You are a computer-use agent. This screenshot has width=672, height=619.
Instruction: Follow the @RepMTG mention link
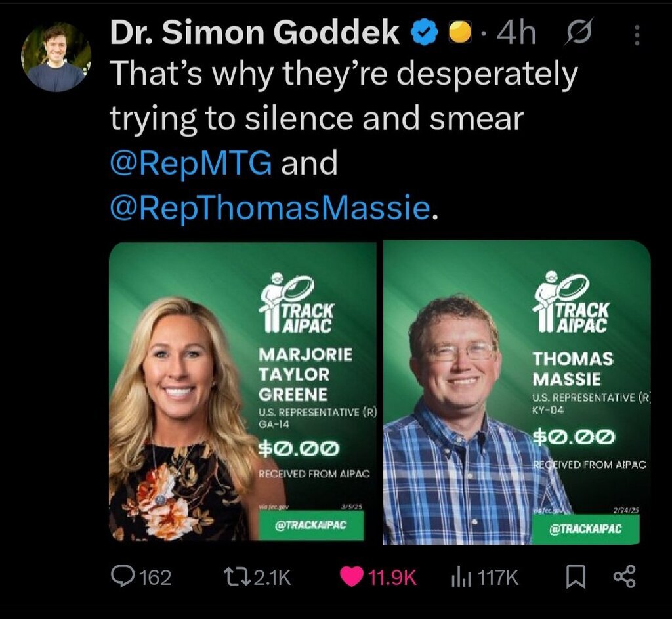point(191,163)
